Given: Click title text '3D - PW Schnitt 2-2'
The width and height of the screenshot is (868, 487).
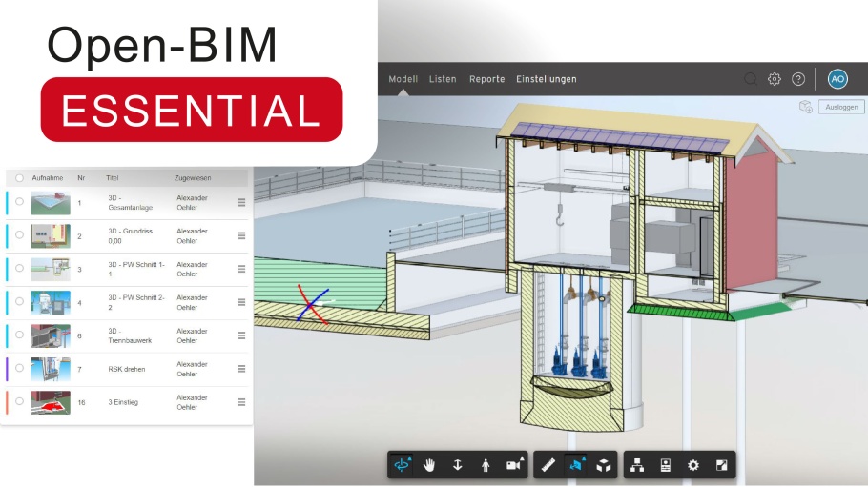Looking at the screenshot, I should (x=136, y=302).
